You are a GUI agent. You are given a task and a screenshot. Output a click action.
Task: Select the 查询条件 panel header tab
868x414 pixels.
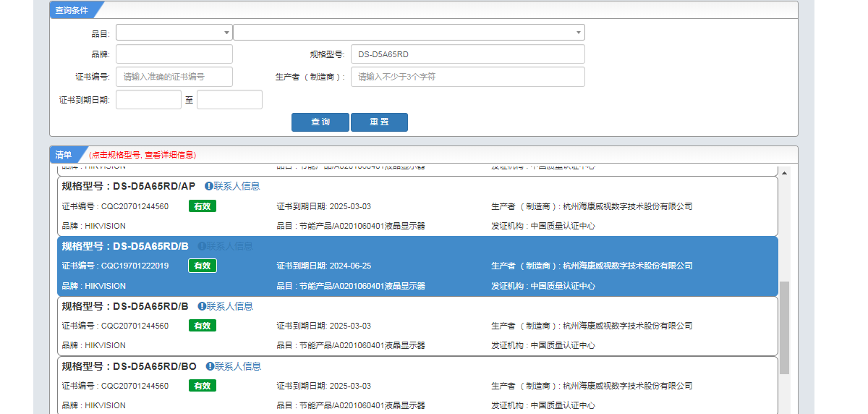click(74, 9)
